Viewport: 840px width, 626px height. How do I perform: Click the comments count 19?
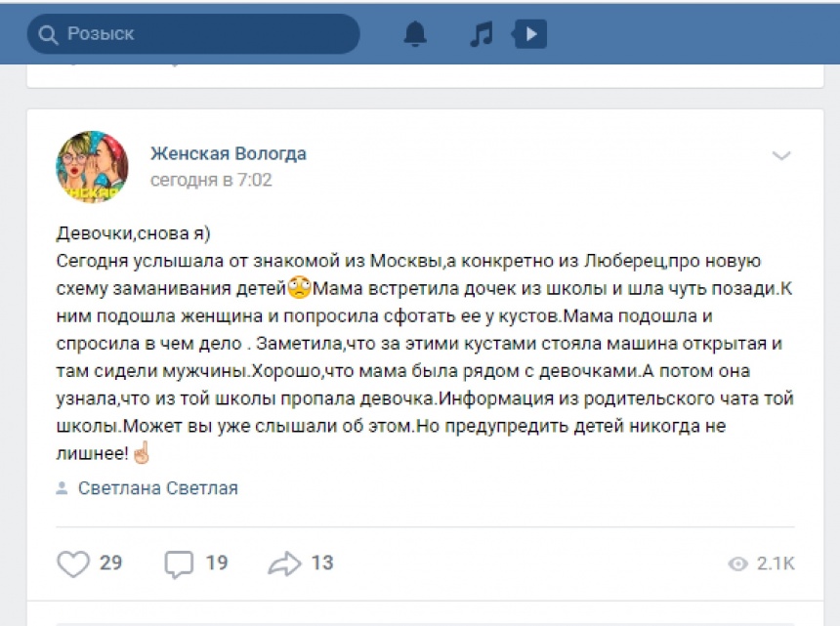(x=217, y=563)
